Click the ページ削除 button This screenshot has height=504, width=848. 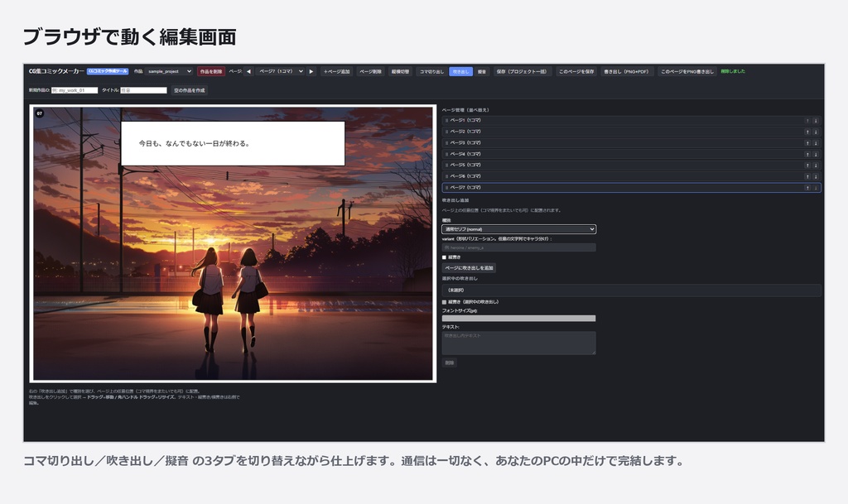coord(370,71)
